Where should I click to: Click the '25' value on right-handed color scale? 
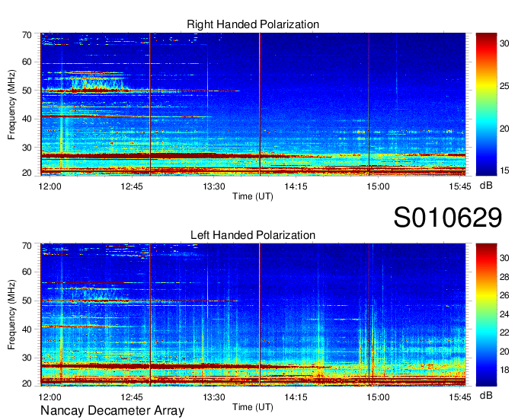504,86
